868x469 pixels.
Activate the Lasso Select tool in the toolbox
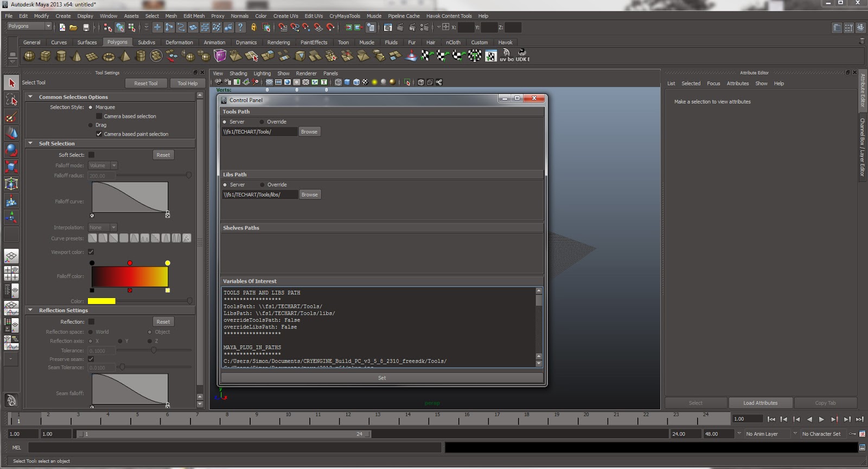(11, 99)
